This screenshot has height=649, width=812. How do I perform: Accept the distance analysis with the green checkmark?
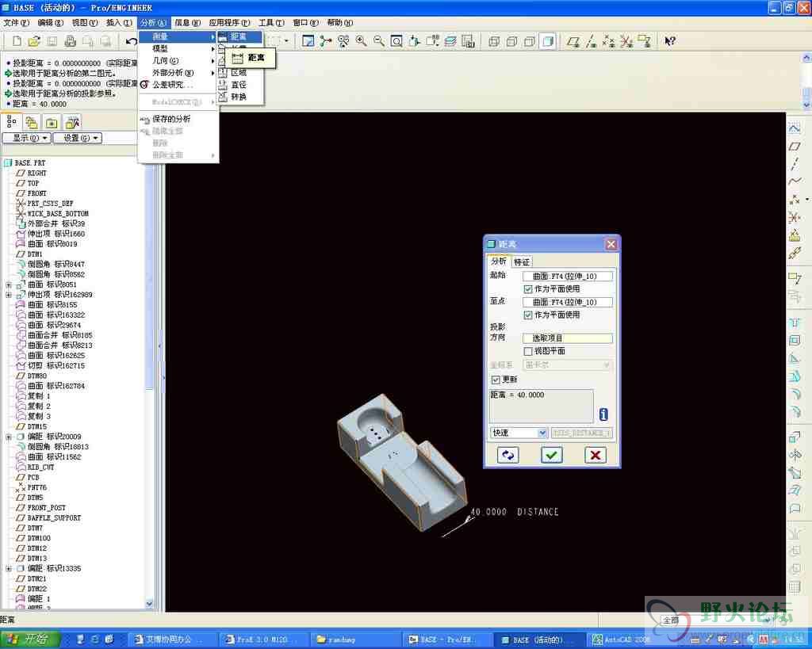coord(552,456)
